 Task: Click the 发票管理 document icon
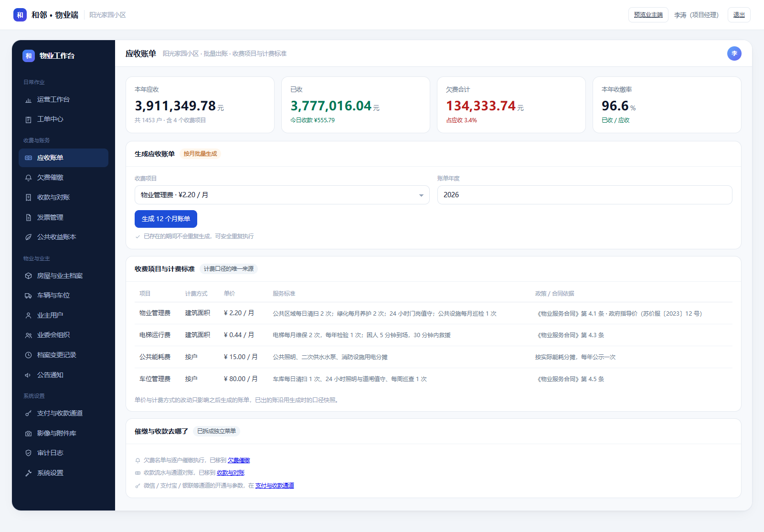28,218
